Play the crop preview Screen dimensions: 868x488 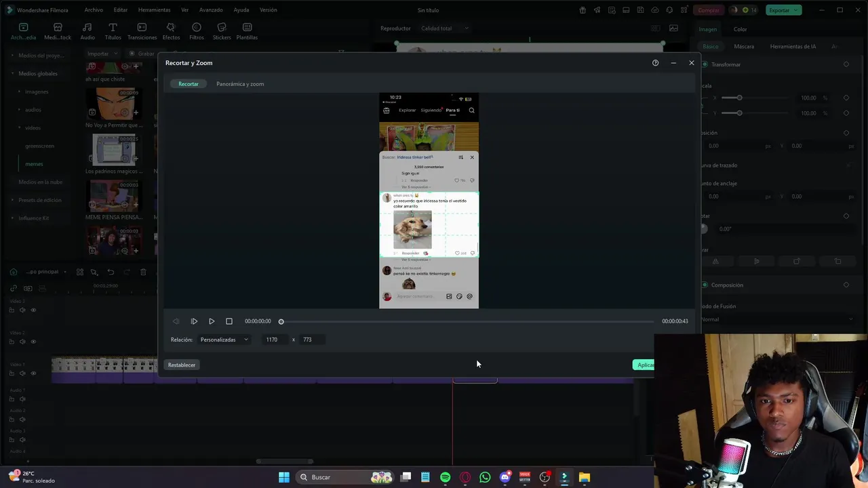click(x=212, y=321)
